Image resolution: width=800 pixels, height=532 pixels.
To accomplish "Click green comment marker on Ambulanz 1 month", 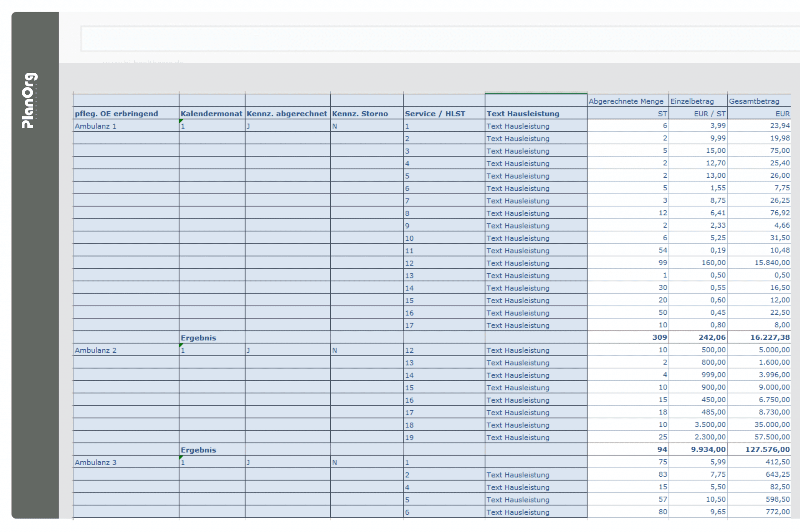I will coord(181,121).
